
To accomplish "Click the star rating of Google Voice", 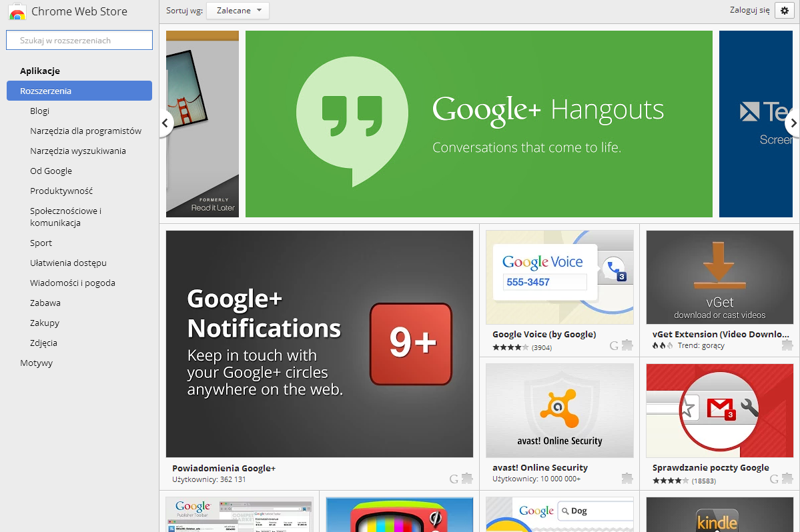I will coord(510,347).
